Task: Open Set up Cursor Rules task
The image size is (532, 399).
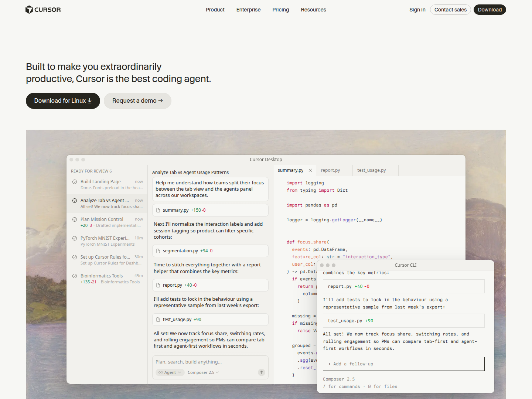Action: point(107,260)
